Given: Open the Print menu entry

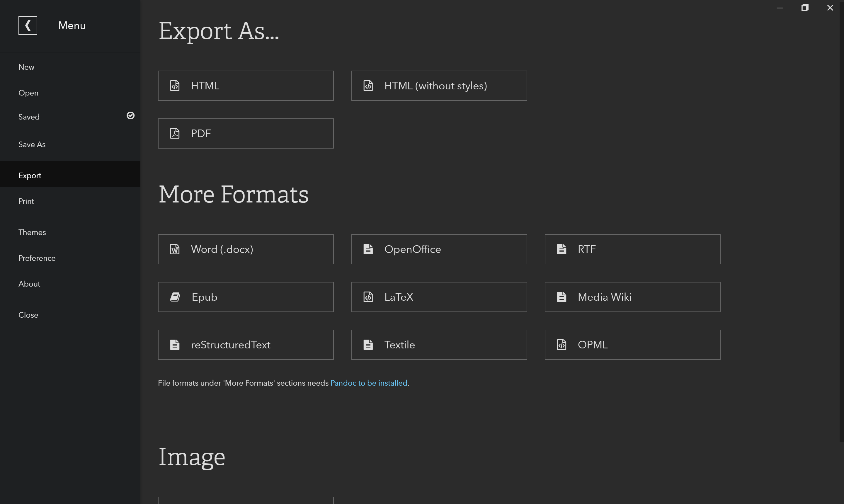Looking at the screenshot, I should coord(26,201).
